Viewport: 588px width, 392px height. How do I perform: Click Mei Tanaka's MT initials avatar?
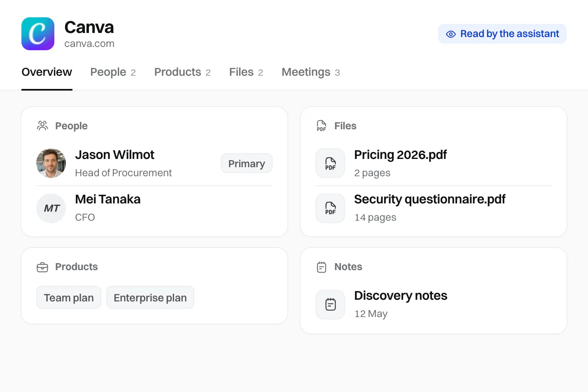51,208
